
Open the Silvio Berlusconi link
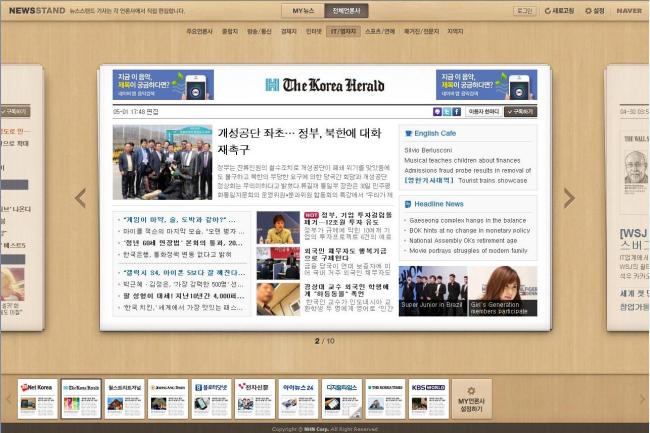[428, 150]
